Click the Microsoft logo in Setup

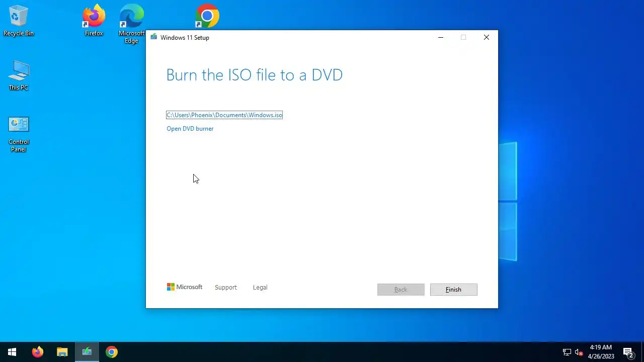(x=185, y=287)
